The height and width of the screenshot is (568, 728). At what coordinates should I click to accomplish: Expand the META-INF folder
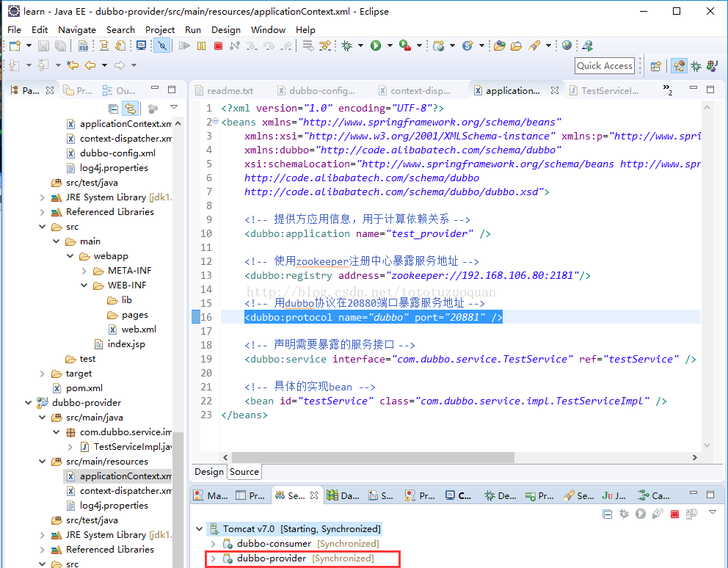click(84, 271)
